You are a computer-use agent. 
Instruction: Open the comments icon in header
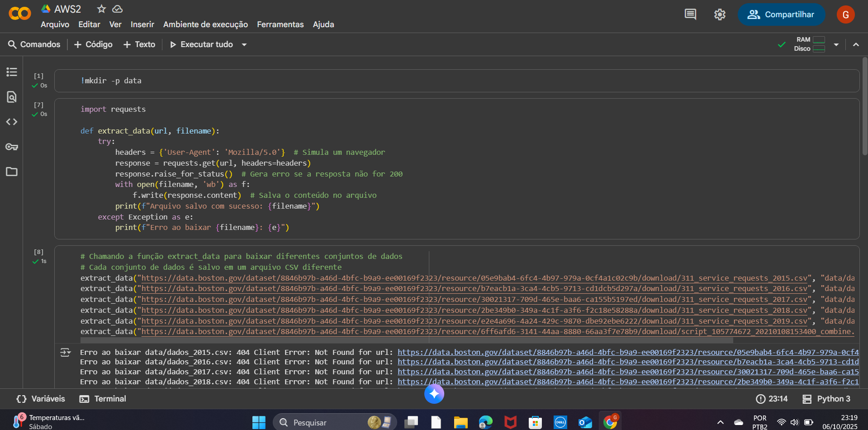(690, 14)
